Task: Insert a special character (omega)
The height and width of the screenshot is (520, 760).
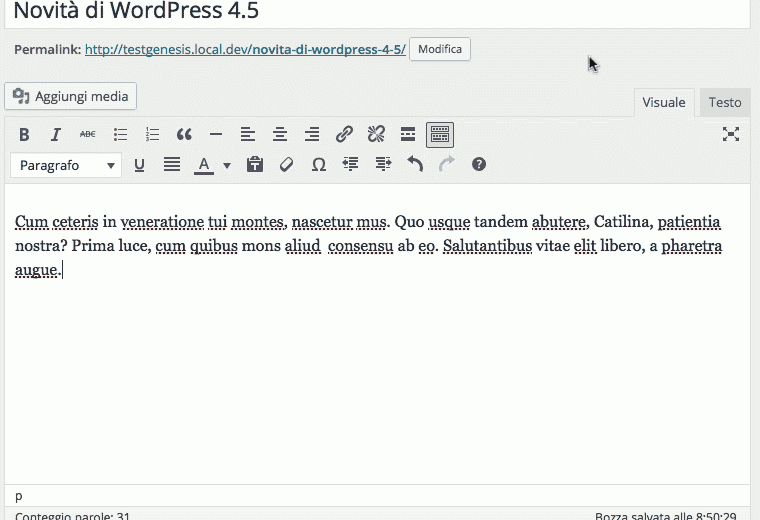Action: 319,165
